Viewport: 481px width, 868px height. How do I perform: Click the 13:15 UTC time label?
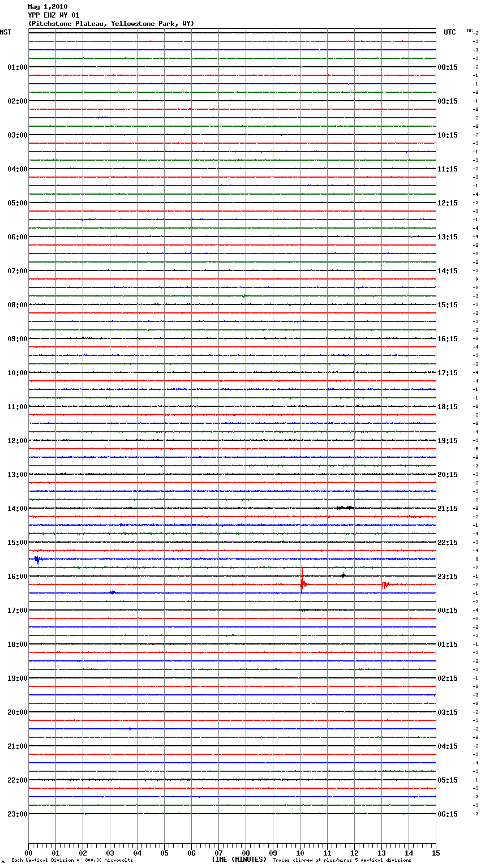[448, 237]
